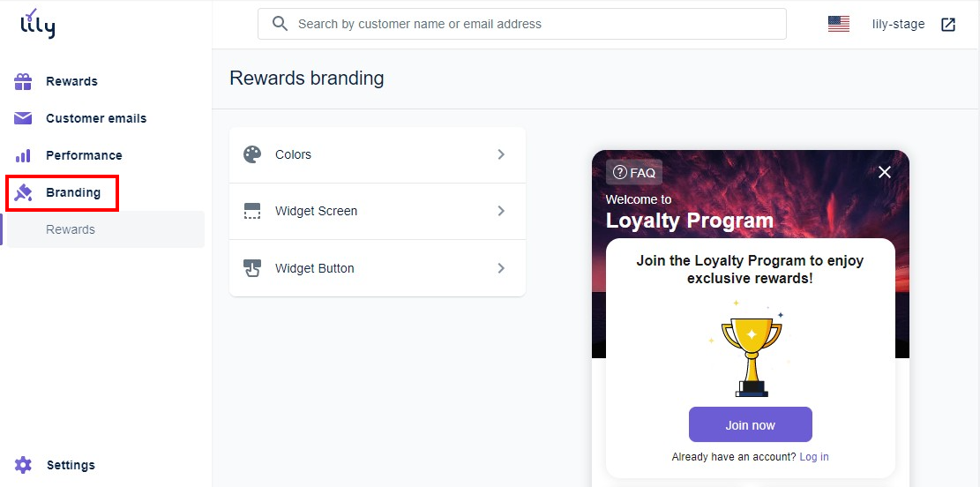Click the Colors palette icon
This screenshot has height=487, width=980.
(x=252, y=154)
